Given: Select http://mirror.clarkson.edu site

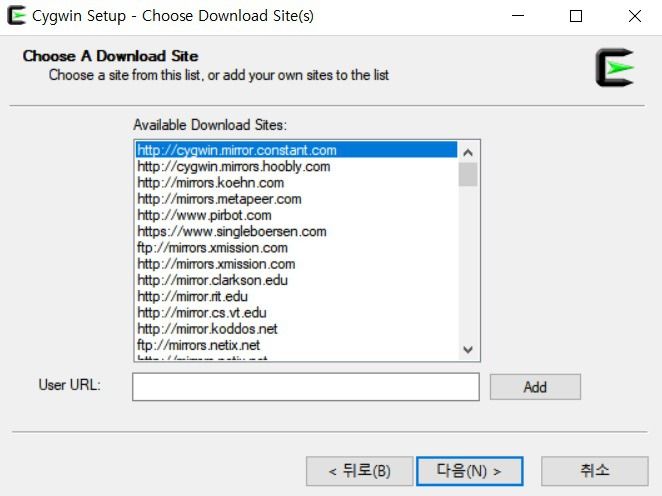Looking at the screenshot, I should 296,280.
